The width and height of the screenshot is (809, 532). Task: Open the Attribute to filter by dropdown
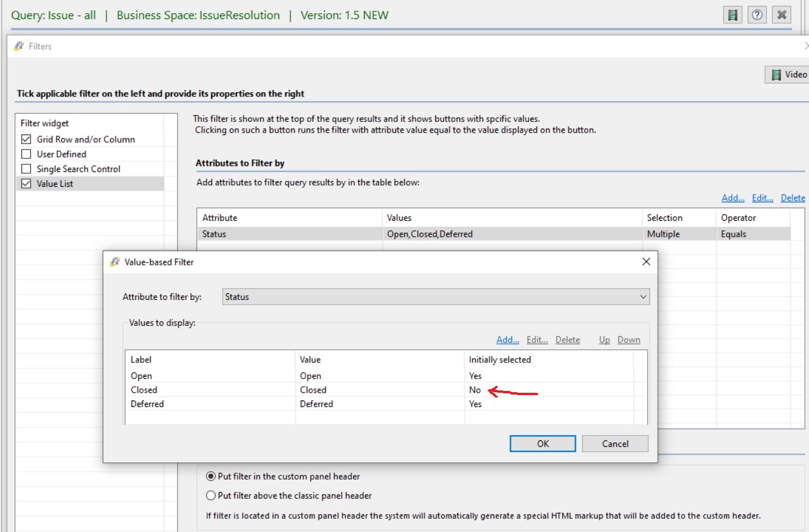(436, 296)
